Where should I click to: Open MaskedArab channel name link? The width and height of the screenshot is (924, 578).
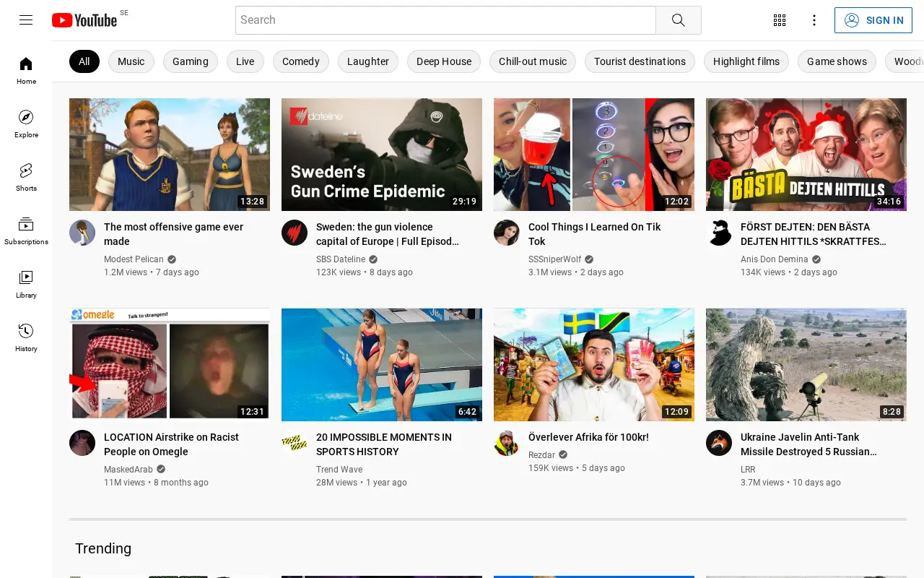(128, 470)
